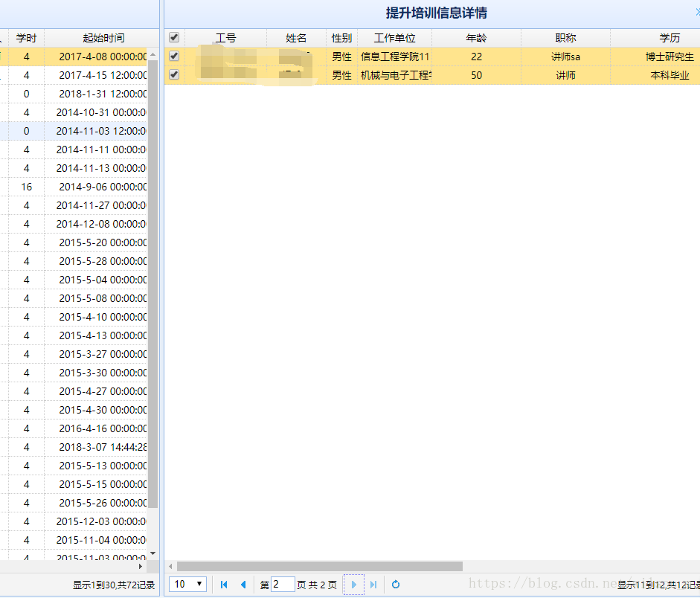Screen dimensions: 700x598
Task: Jump to last page of detail grid
Action: [373, 585]
